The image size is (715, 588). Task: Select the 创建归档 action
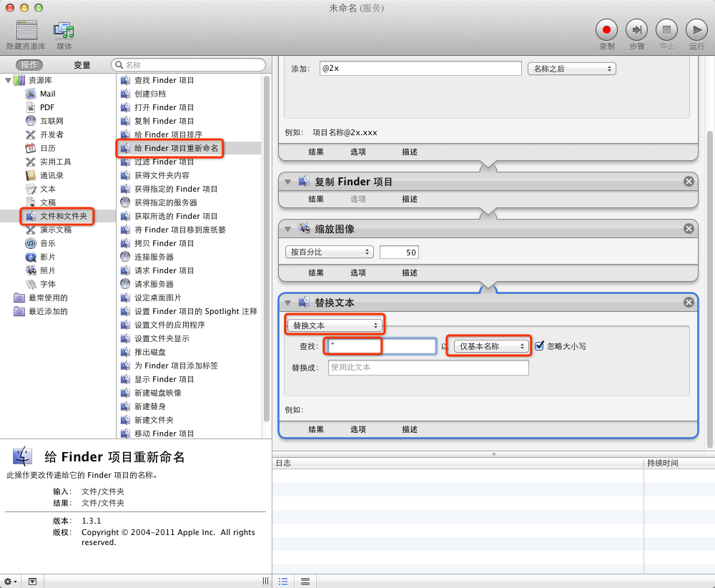coord(150,94)
